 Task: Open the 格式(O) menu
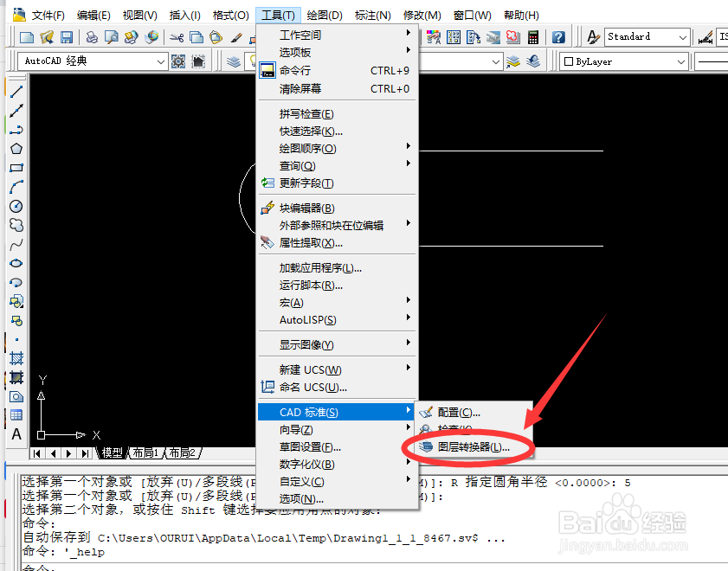coord(231,16)
